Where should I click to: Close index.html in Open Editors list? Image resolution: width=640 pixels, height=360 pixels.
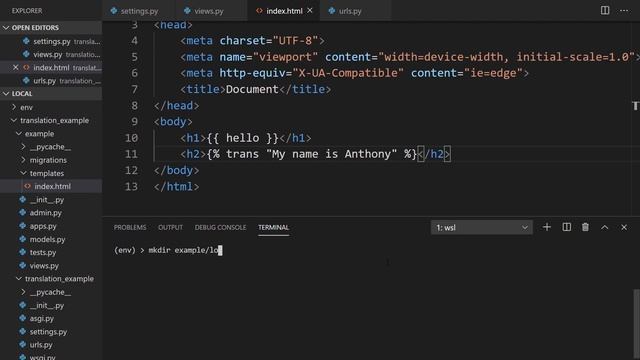pyautogui.click(x=16, y=67)
